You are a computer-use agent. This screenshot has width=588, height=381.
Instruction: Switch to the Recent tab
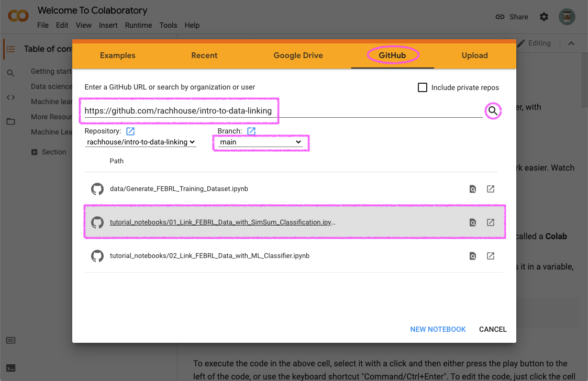(204, 55)
